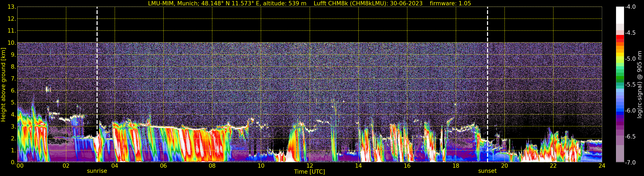This screenshot has height=176, width=644.
Task: Click the "2." tick label on the height axis
Action: (13, 138)
